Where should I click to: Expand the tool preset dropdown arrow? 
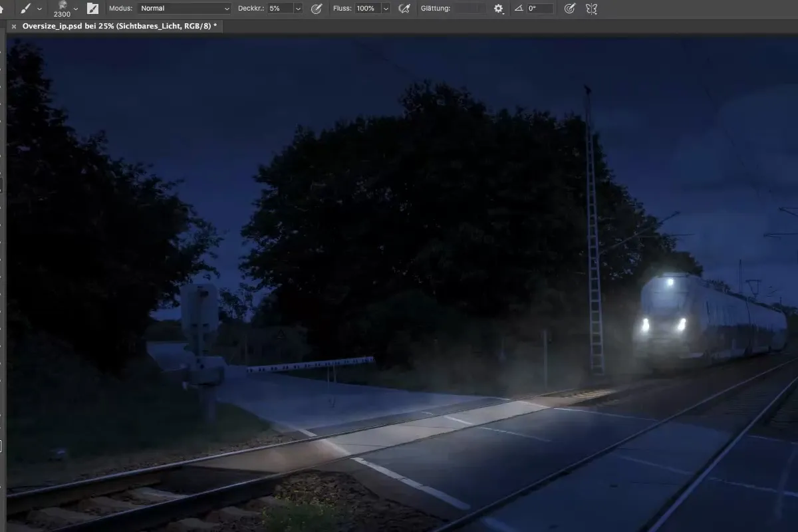click(40, 9)
